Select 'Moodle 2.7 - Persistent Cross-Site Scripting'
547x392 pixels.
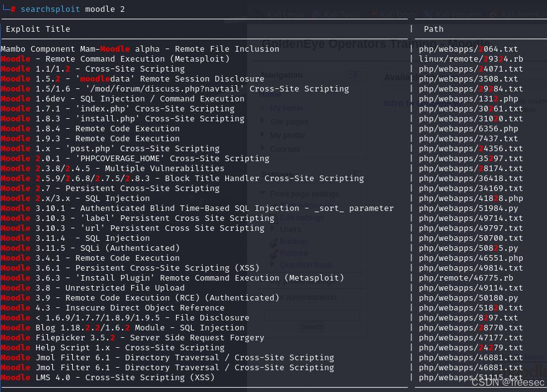(x=110, y=188)
